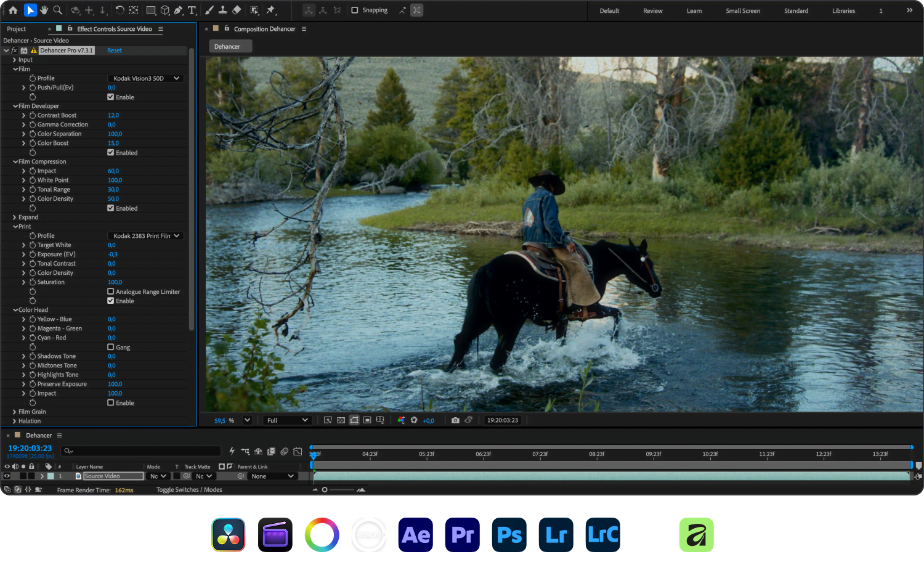Switch to the Review workspace
This screenshot has width=924, height=562.
point(653,10)
